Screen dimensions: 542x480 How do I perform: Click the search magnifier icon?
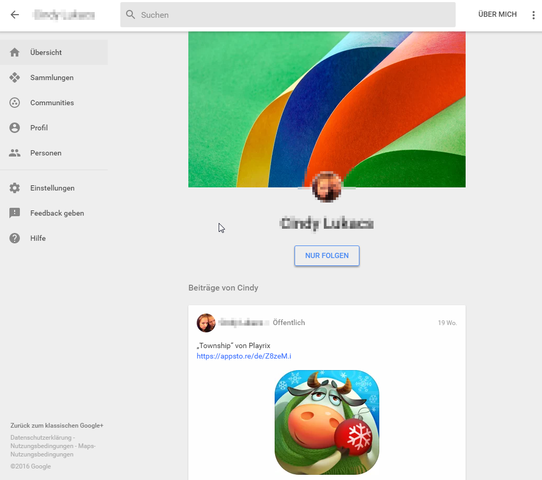tap(130, 15)
